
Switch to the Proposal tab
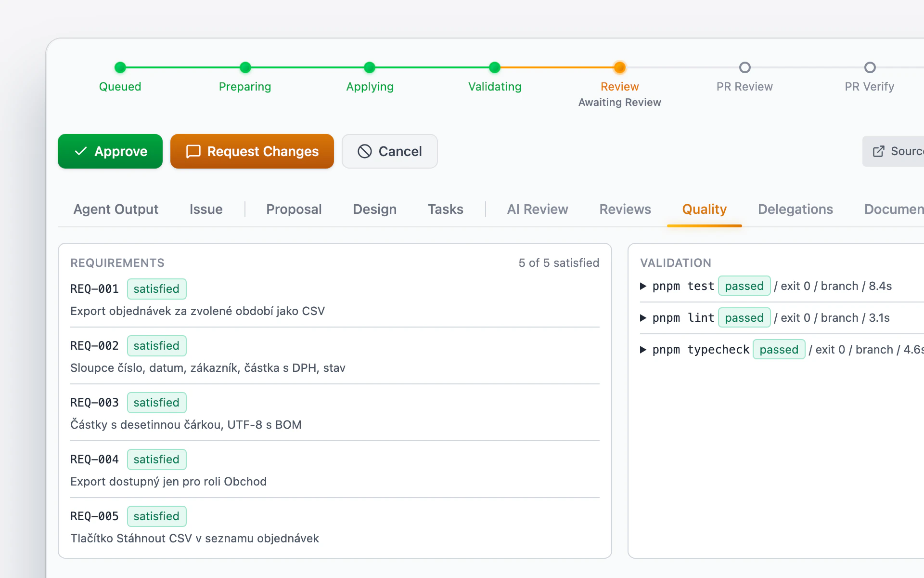click(294, 209)
